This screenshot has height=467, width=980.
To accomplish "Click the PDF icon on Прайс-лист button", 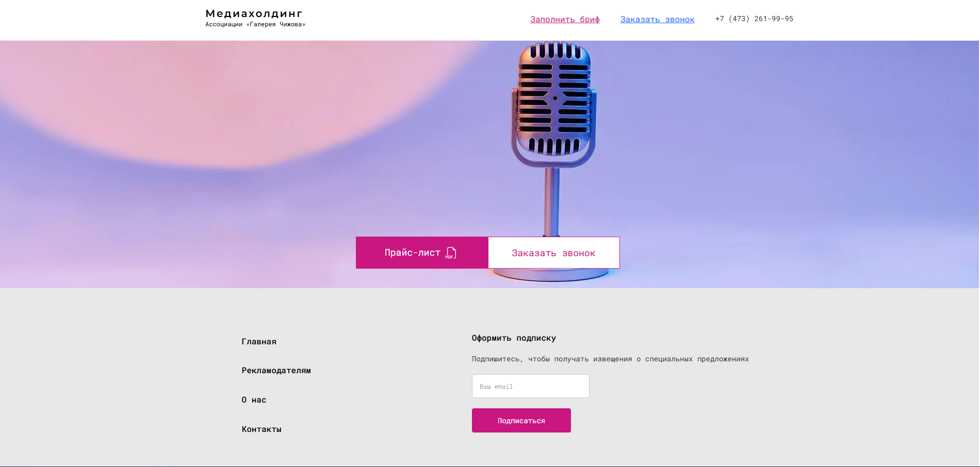I will coord(451,253).
